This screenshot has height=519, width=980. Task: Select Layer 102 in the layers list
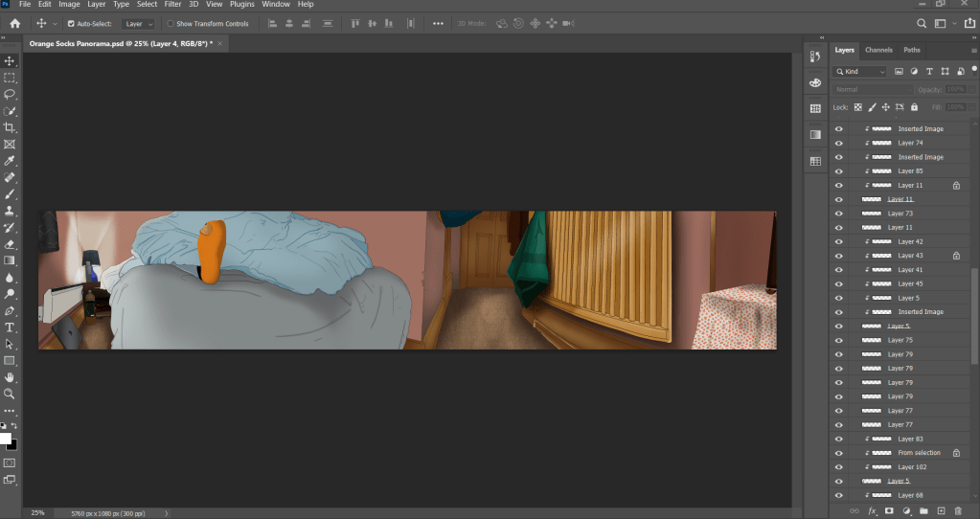911,467
